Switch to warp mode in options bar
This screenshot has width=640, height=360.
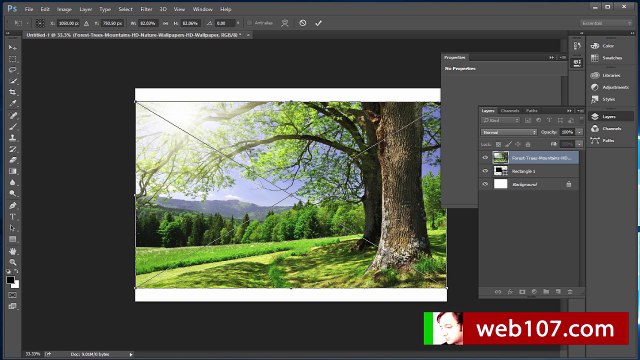[x=285, y=23]
